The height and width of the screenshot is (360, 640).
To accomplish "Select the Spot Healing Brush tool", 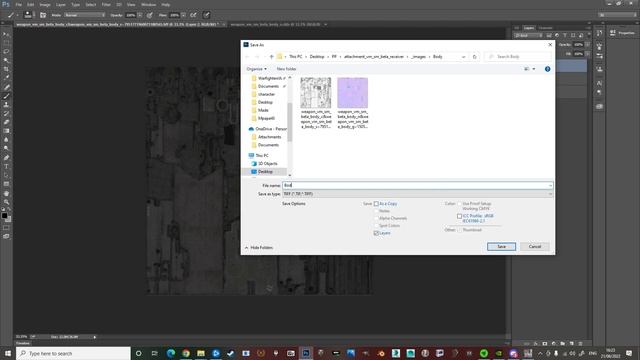I will click(x=6, y=87).
